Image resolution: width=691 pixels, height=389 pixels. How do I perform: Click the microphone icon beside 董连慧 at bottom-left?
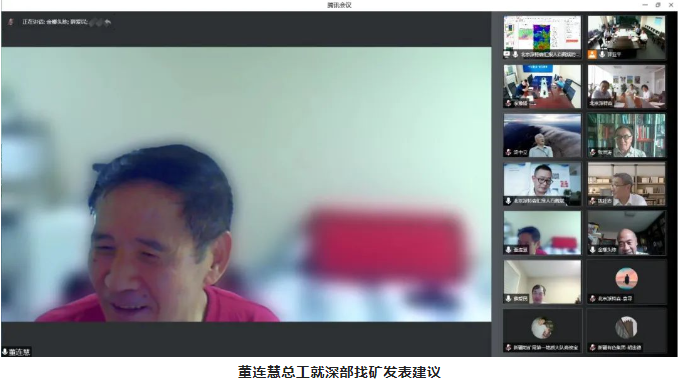[x=5, y=352]
